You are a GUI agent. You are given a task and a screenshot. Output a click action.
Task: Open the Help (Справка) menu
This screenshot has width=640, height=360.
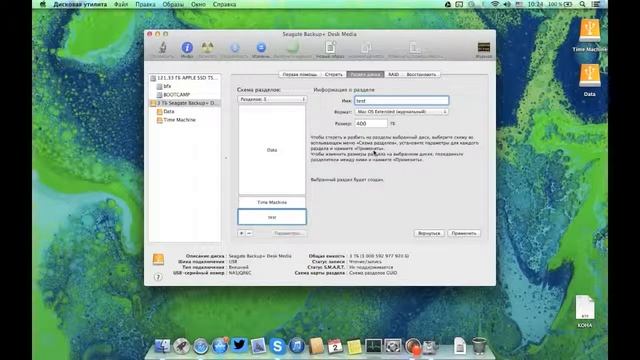(x=224, y=4)
